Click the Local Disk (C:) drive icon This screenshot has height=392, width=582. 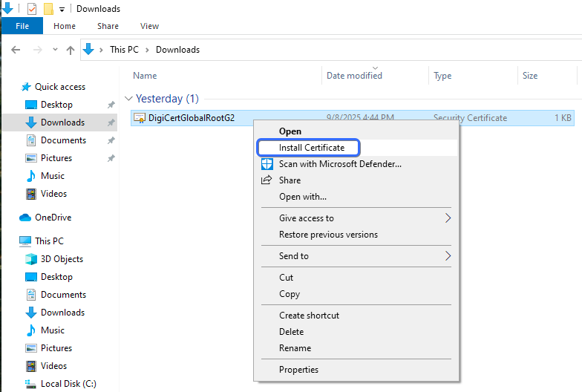click(31, 384)
